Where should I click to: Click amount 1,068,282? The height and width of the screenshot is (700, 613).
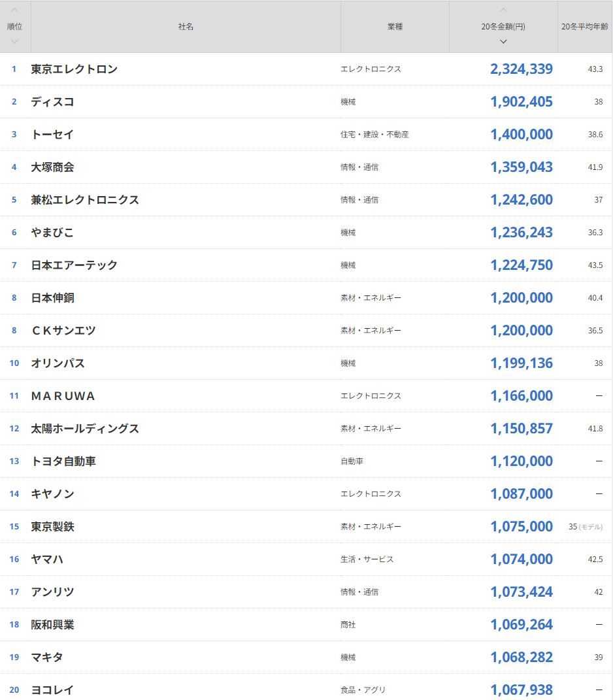(x=522, y=657)
